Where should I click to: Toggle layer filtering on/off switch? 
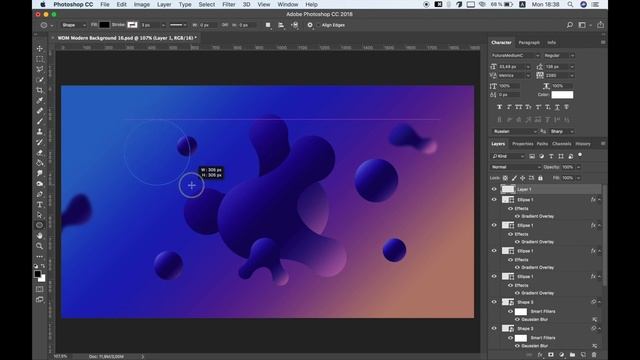click(x=580, y=156)
